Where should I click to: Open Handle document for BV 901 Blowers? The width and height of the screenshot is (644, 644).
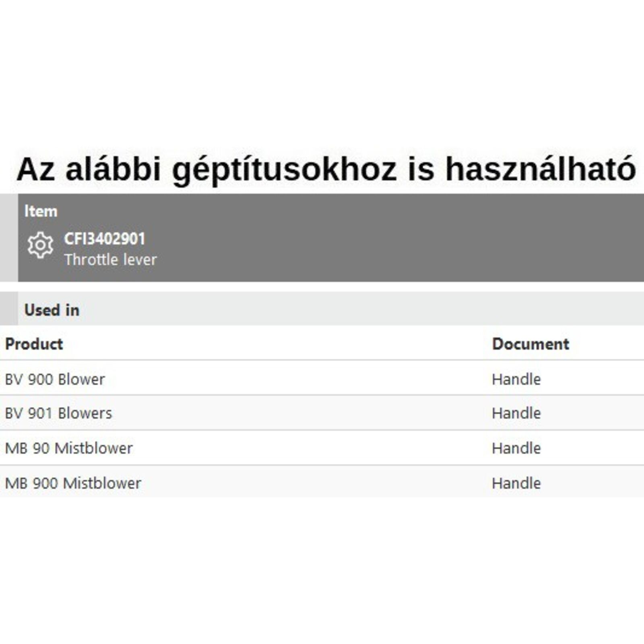point(516,413)
